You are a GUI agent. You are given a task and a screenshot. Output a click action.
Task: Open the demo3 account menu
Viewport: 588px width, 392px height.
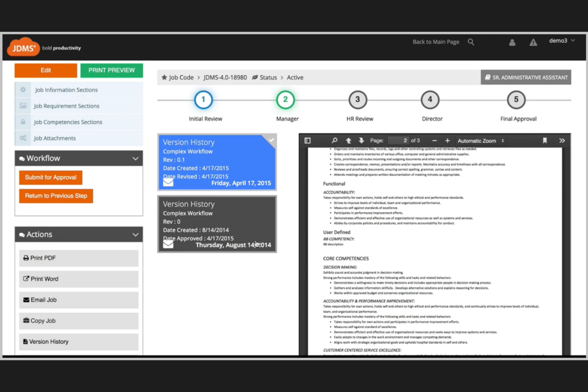coord(561,40)
